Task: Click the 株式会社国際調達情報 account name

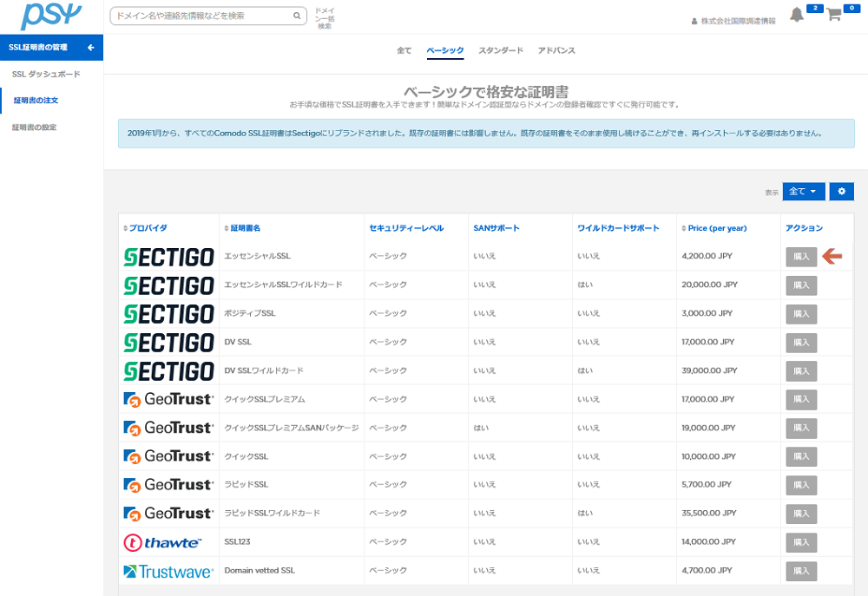Action: (738, 21)
